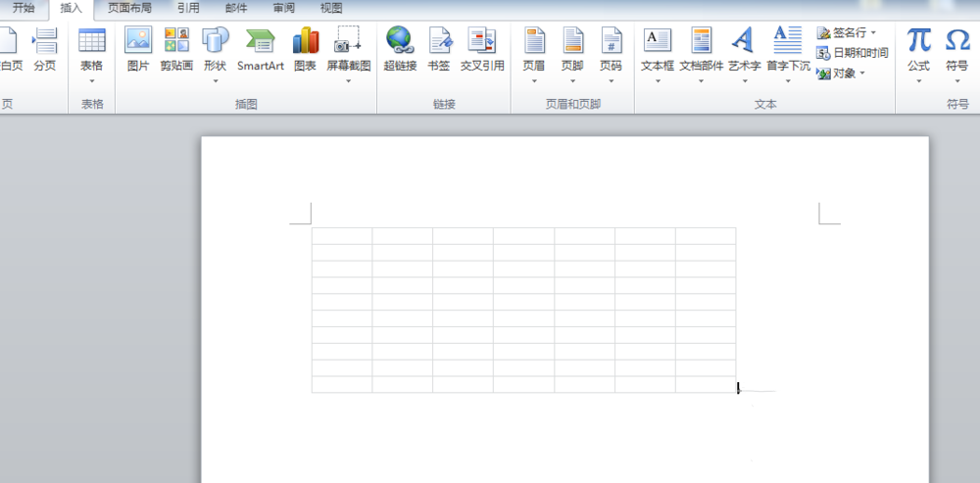Open the 审阅 review tab
980x483 pixels.
tap(284, 8)
